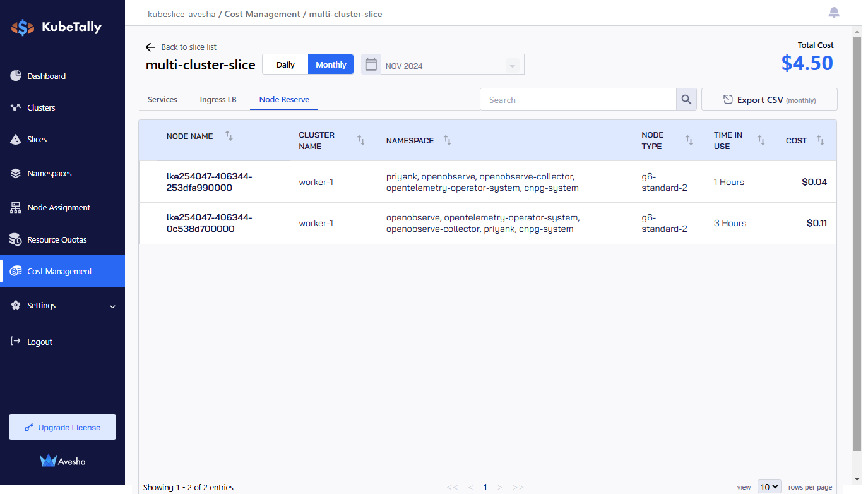The height and width of the screenshot is (494, 868).
Task: Sort by Cluster Name column arrows
Action: pyautogui.click(x=361, y=140)
